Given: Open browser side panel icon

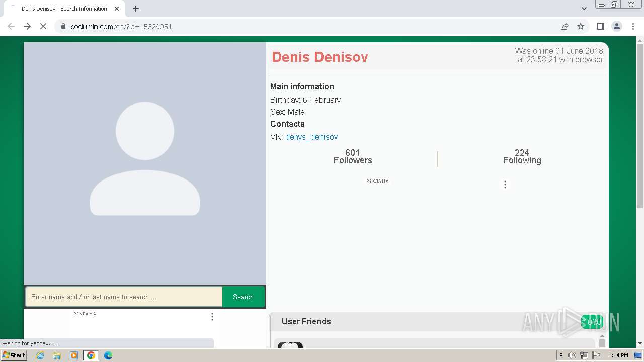Looking at the screenshot, I should pos(600,26).
